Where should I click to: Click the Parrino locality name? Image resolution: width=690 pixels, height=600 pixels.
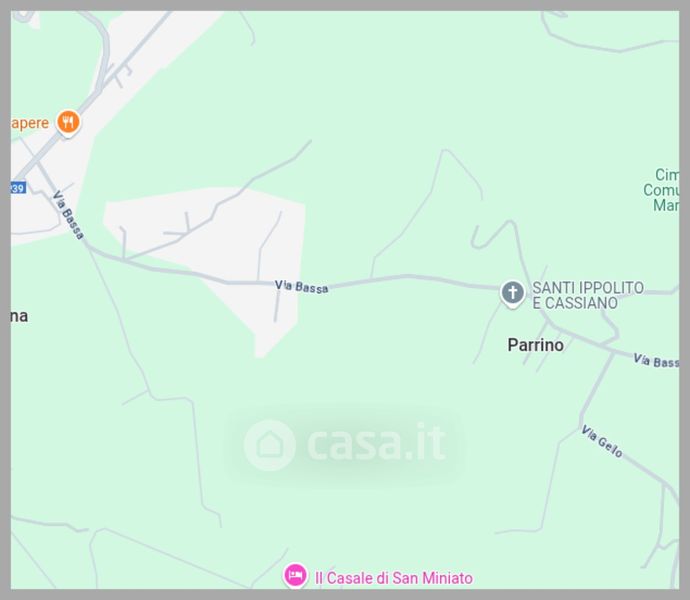coord(536,345)
